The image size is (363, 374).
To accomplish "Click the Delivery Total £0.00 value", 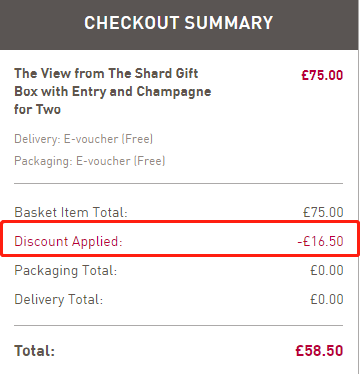I will [x=327, y=299].
